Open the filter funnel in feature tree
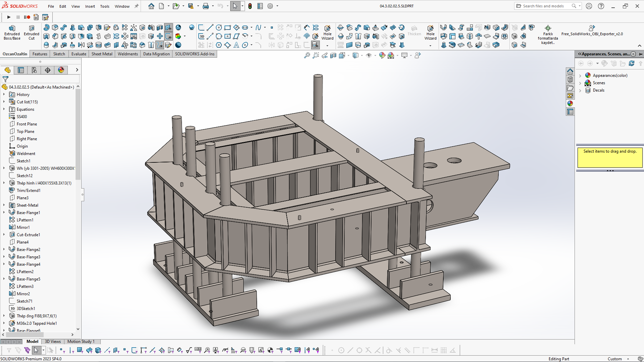Viewport: 644px width, 362px height. 5,79
